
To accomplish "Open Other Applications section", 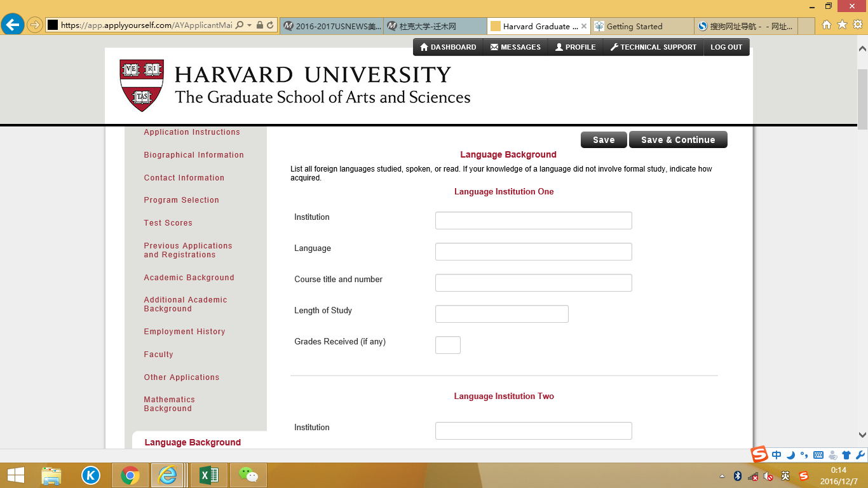I will click(182, 377).
